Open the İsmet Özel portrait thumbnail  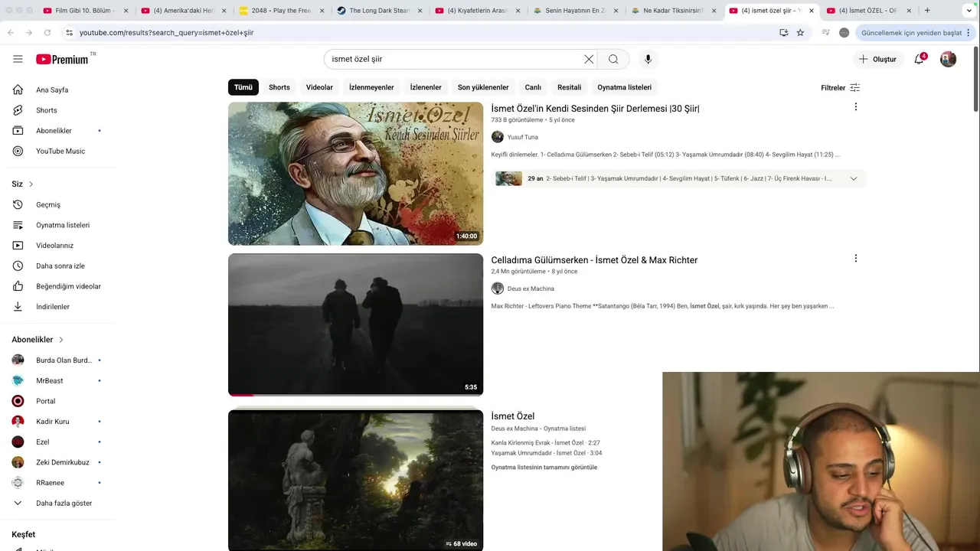355,174
